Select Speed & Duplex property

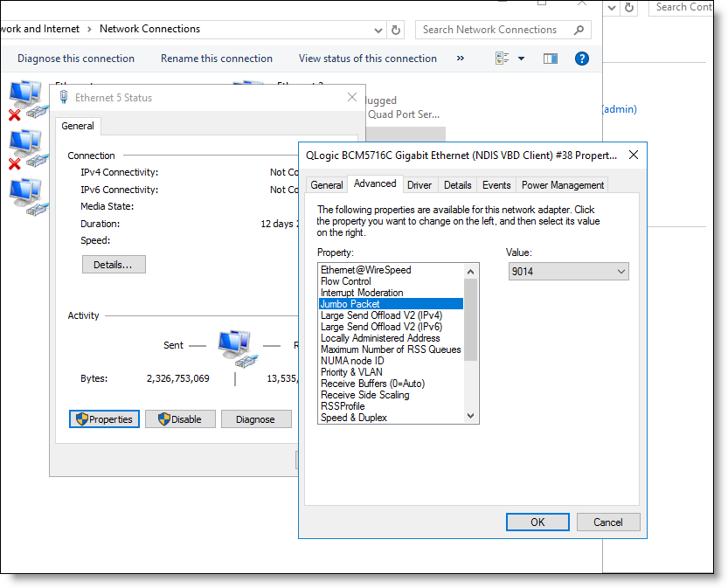click(x=391, y=418)
